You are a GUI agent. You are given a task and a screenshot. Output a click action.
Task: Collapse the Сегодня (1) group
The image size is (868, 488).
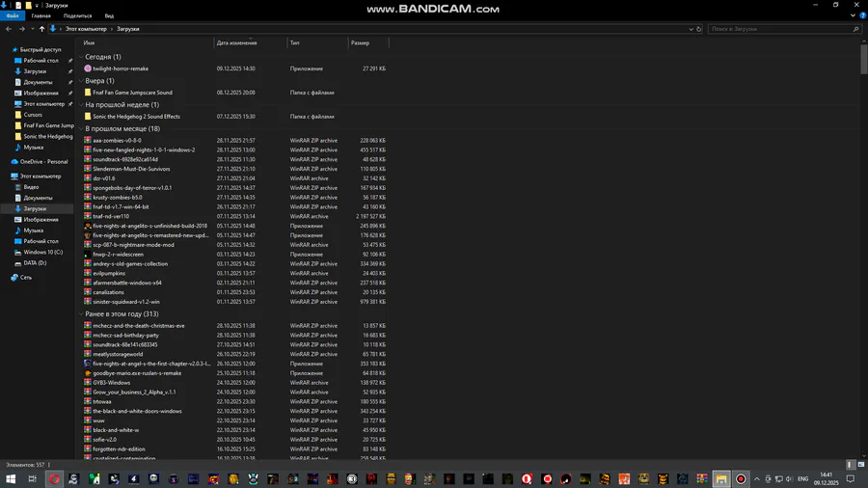click(81, 57)
